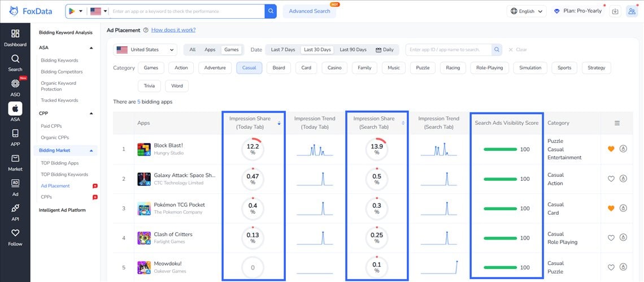Image resolution: width=644 pixels, height=282 pixels.
Task: Sort by Impression Share Today Tab
Action: coord(279,123)
